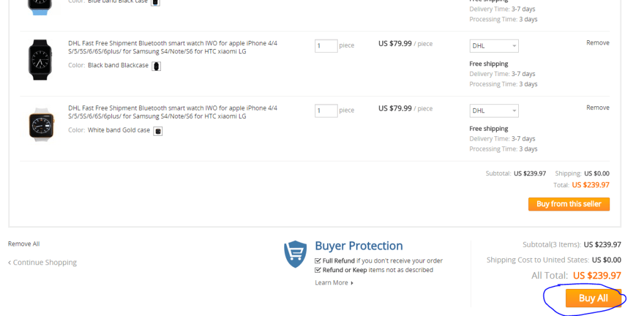
Task: Remove the black band watch item
Action: [x=597, y=43]
